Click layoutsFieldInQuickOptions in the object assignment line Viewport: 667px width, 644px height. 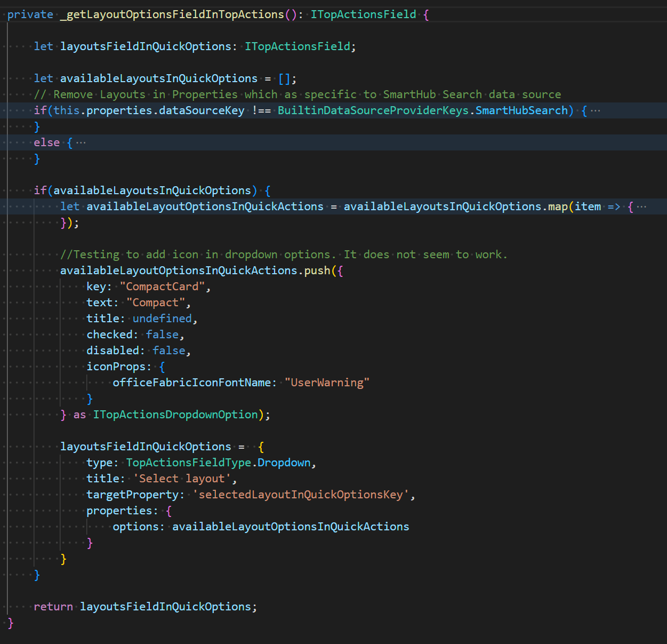click(146, 447)
